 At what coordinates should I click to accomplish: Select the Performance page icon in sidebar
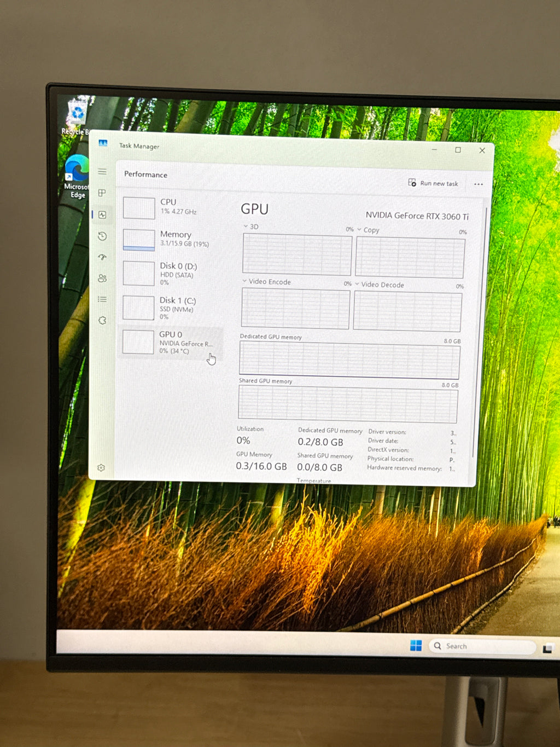click(x=102, y=215)
